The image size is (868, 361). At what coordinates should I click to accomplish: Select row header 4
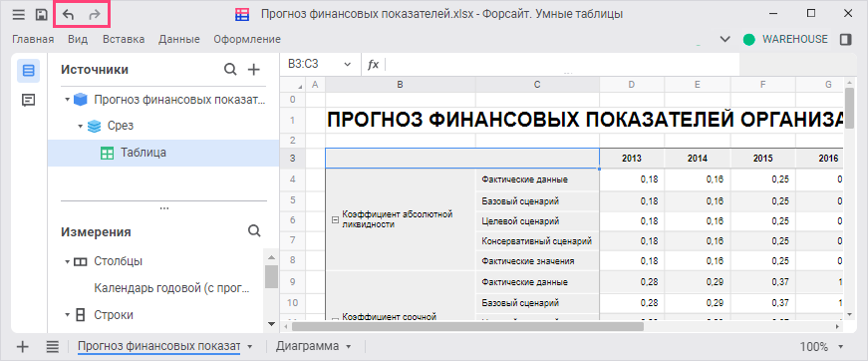click(293, 179)
